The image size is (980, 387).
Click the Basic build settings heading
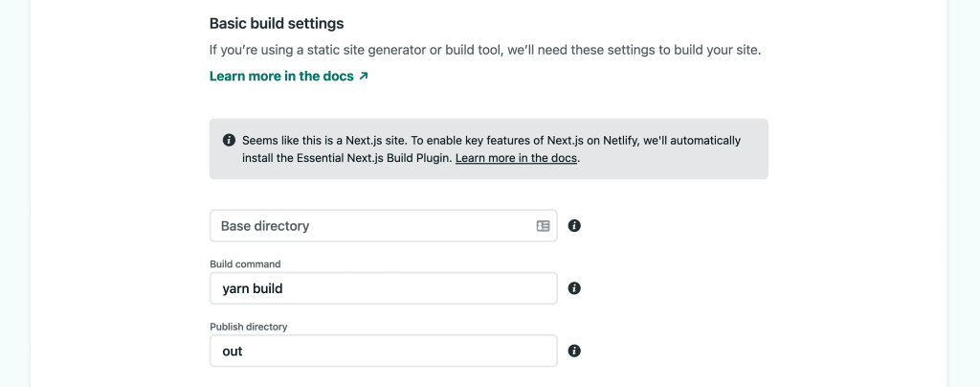pos(277,23)
